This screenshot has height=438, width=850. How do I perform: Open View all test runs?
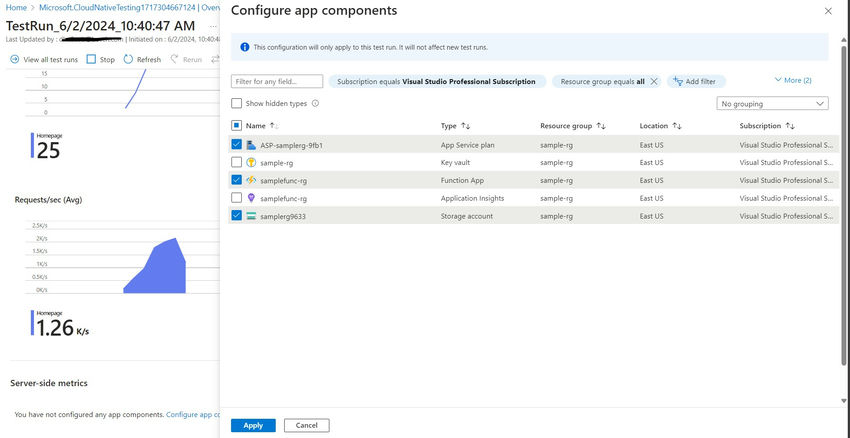tap(44, 60)
